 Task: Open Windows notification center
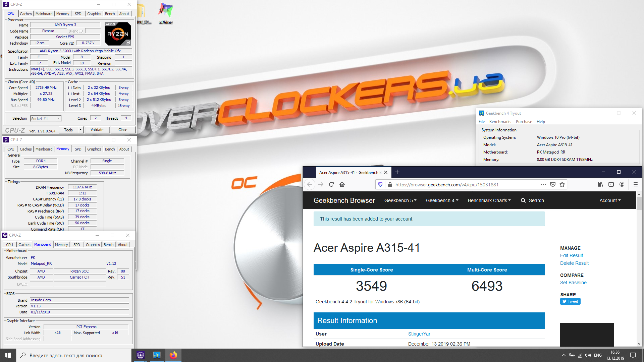(633, 355)
